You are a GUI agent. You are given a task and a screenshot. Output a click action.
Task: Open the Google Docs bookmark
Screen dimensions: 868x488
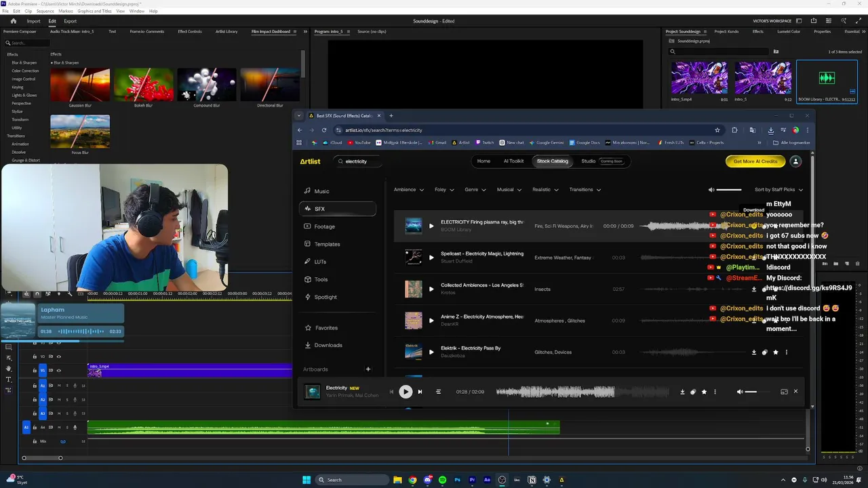[x=585, y=142]
